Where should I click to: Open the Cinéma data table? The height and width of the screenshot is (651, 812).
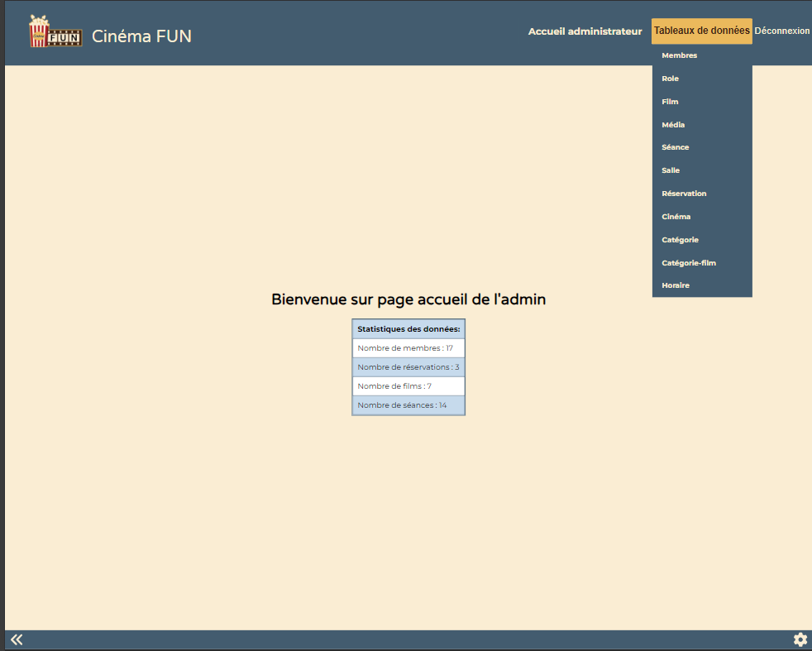pos(675,216)
